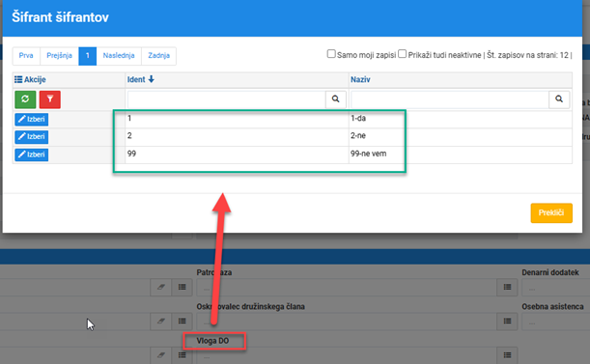Click the Osebna asistenca input field
The width and height of the screenshot is (590, 364).
click(556, 322)
